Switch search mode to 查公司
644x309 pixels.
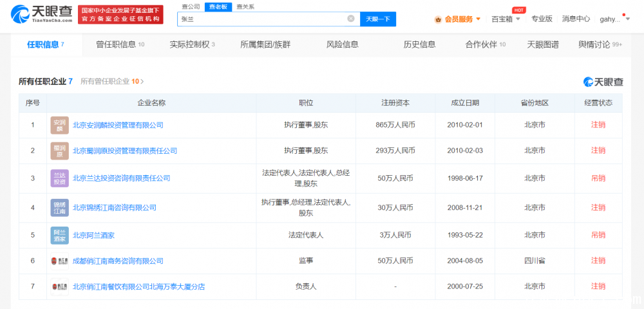click(191, 6)
